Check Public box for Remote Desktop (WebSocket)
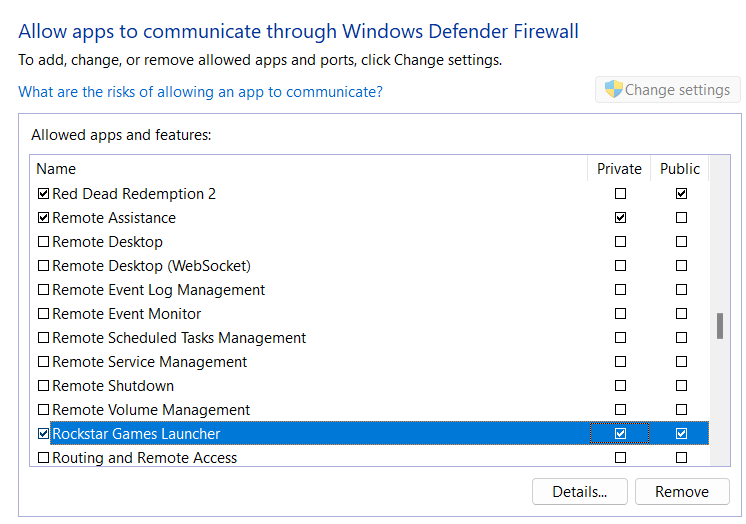 681,266
